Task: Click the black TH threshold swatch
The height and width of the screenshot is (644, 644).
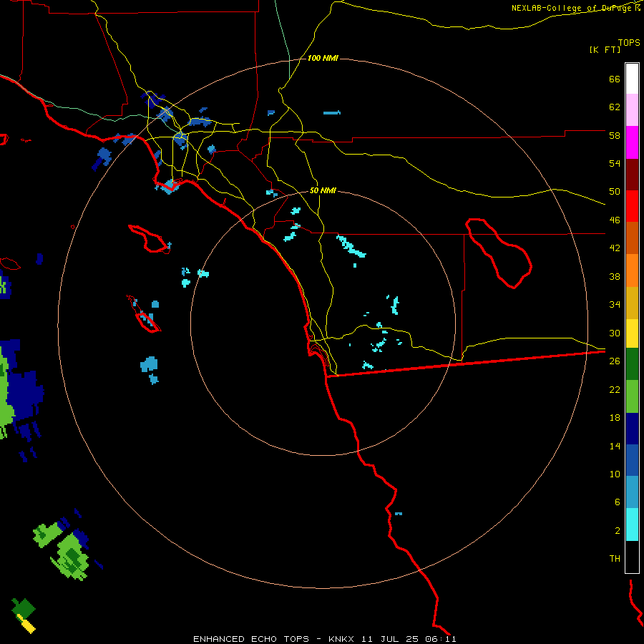Action: [x=632, y=557]
